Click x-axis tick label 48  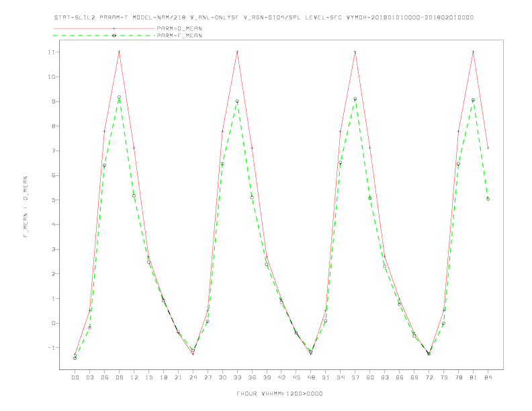pos(311,377)
